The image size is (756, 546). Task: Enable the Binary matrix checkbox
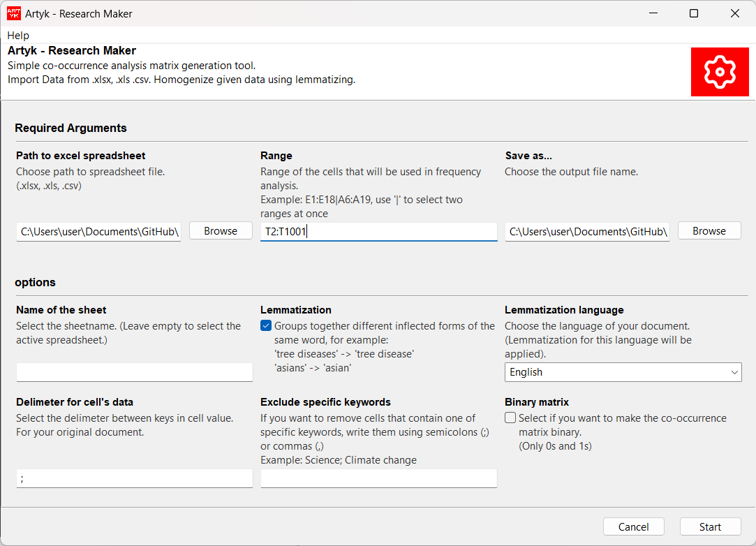[510, 418]
